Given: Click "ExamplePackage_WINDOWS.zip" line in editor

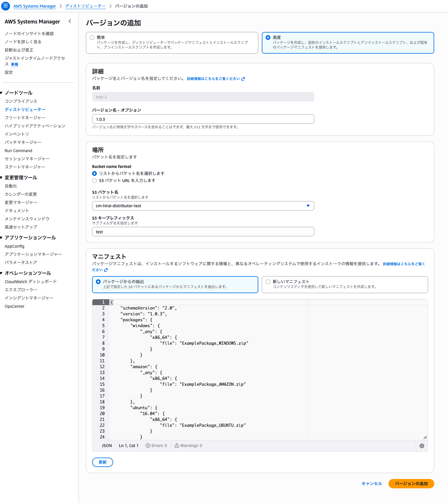Looking at the screenshot, I should click(x=204, y=343).
